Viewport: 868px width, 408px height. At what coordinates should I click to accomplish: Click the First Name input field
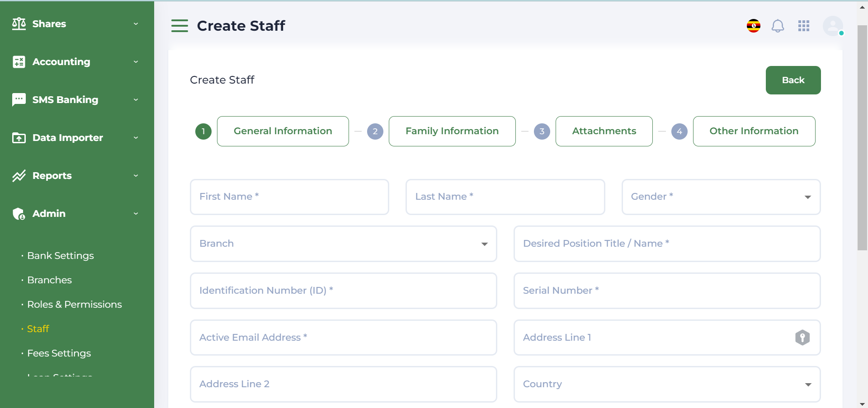289,197
